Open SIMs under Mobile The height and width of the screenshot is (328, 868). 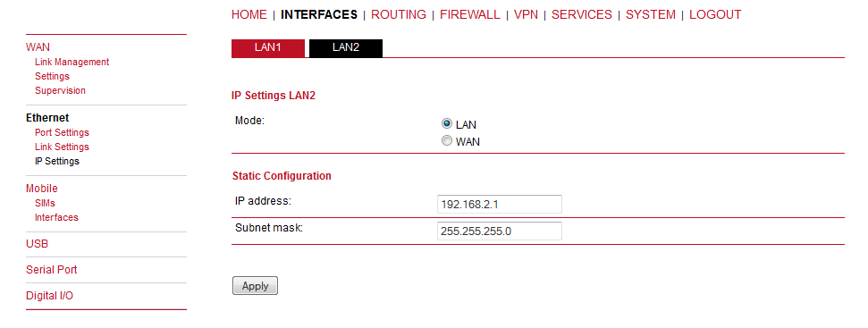tap(45, 203)
